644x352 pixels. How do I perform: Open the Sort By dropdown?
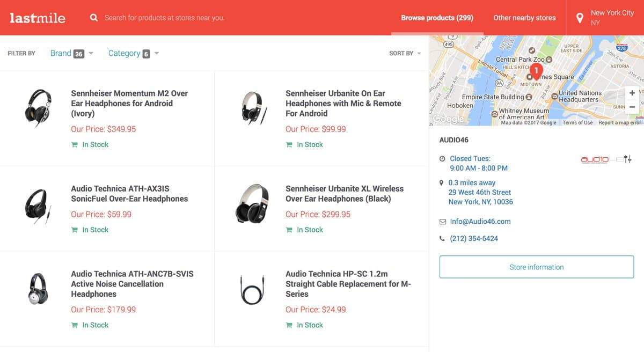[405, 53]
